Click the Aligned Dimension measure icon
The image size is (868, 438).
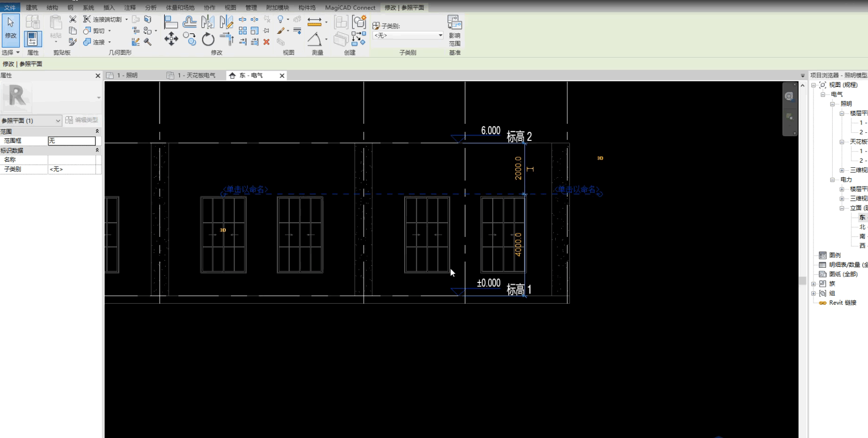click(x=314, y=22)
